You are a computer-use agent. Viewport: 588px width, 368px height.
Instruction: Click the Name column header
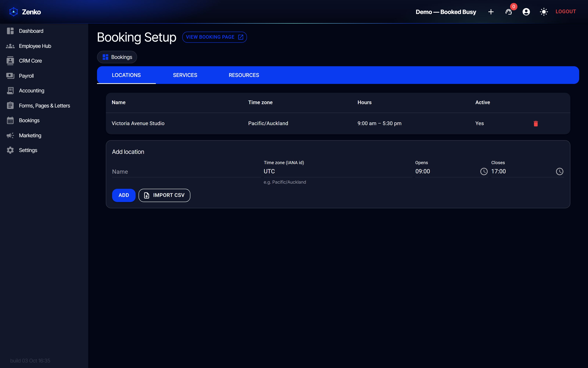tap(119, 102)
